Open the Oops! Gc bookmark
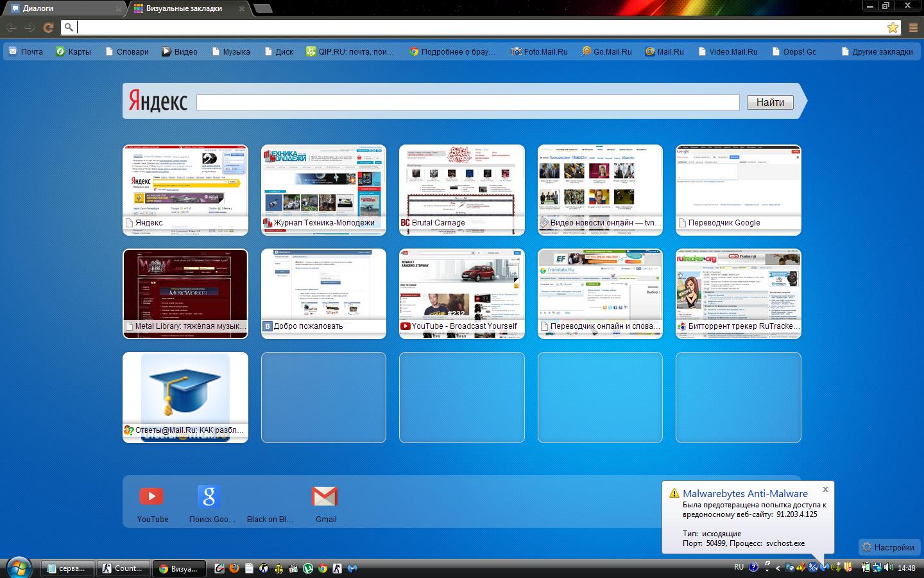Screen dimensions: 924x578 tap(794, 52)
